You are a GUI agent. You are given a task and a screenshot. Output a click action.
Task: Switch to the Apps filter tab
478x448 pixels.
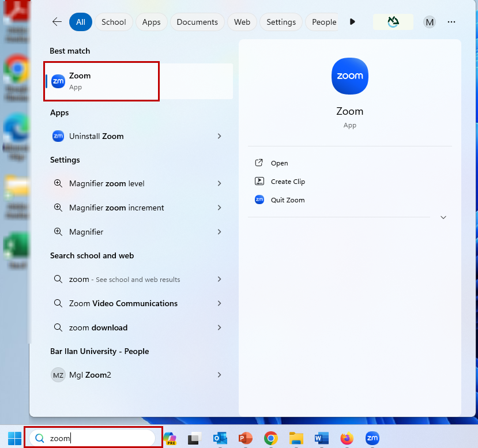(151, 22)
